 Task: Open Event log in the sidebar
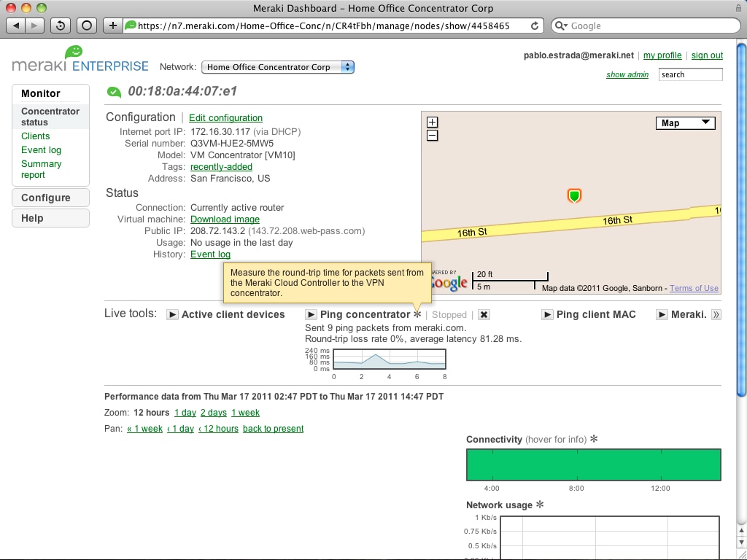[41, 150]
